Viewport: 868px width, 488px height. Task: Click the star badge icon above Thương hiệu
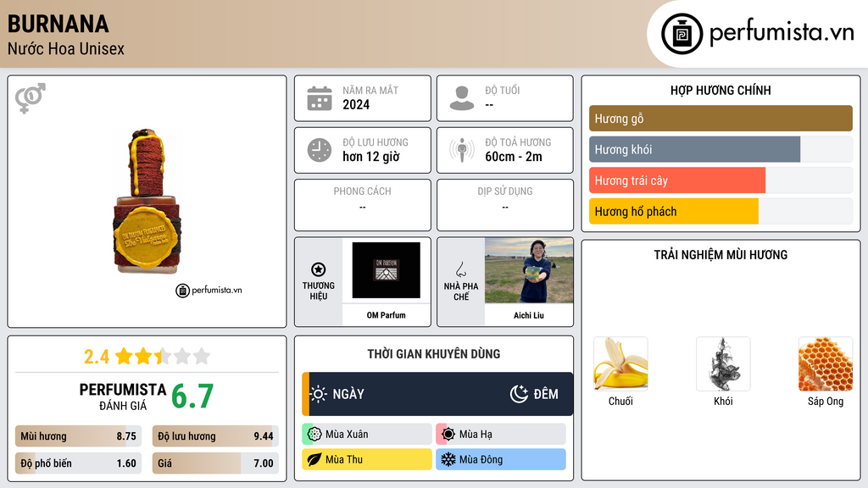pos(319,269)
